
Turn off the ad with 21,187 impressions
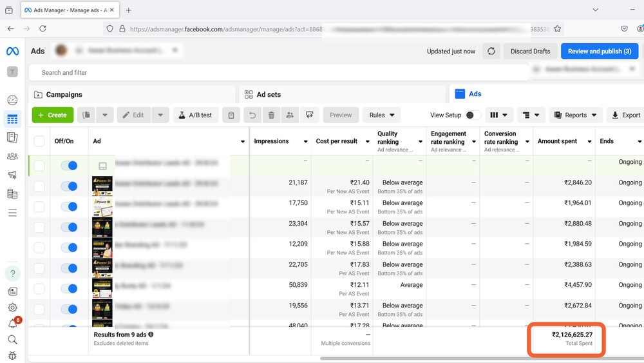point(69,186)
